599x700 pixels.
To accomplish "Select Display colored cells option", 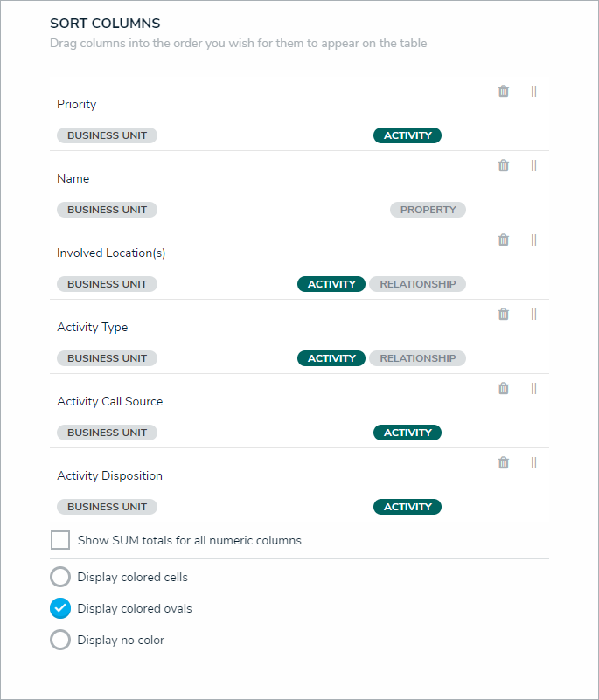I will pyautogui.click(x=60, y=577).
